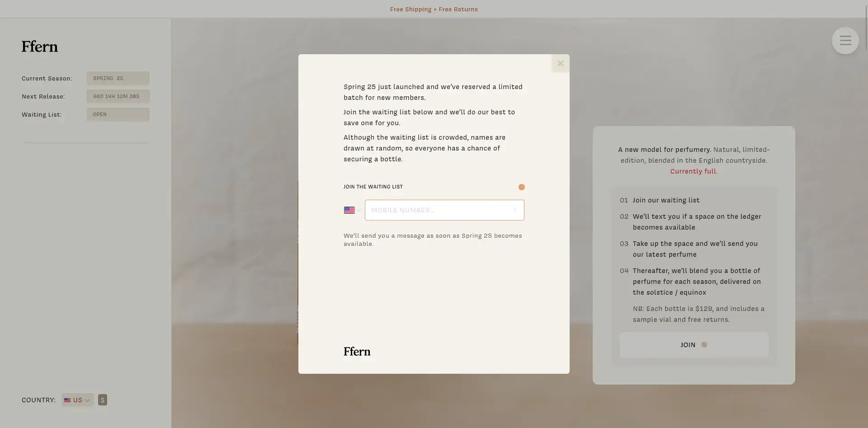Click the dollar currency icon
The height and width of the screenshot is (428, 868).
[x=103, y=400]
